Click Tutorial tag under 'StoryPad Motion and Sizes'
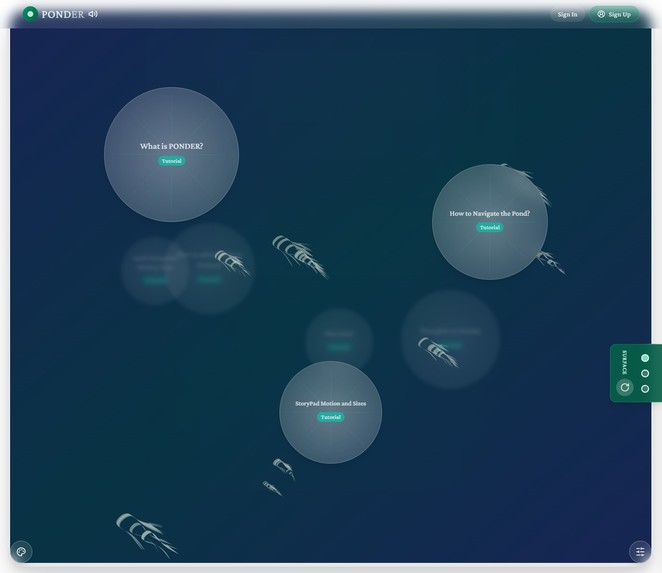This screenshot has width=662, height=573. 331,417
